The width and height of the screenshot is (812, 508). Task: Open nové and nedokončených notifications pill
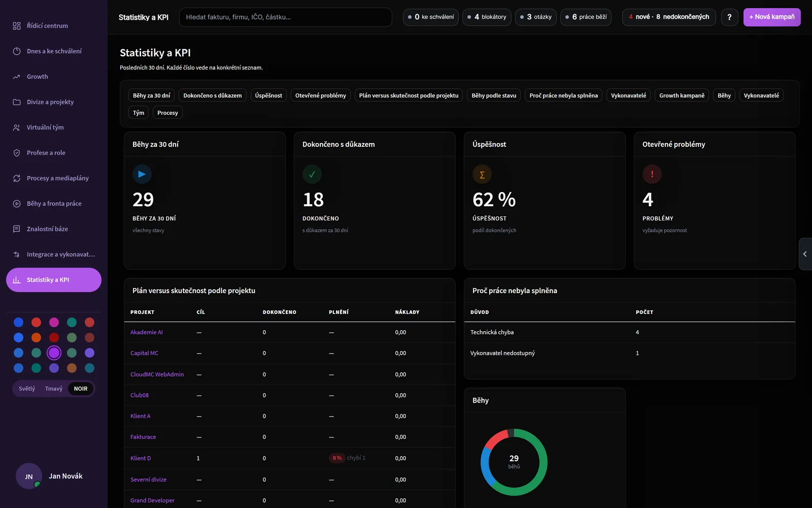[x=669, y=17]
